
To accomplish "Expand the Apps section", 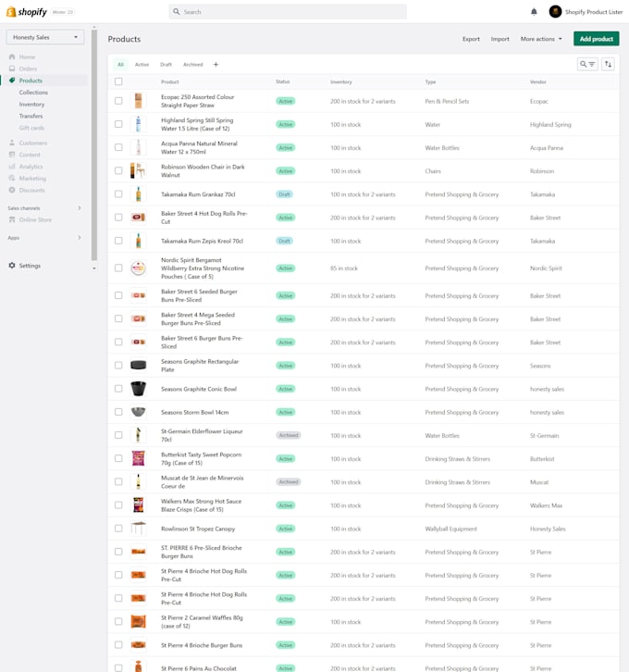I will (x=80, y=238).
